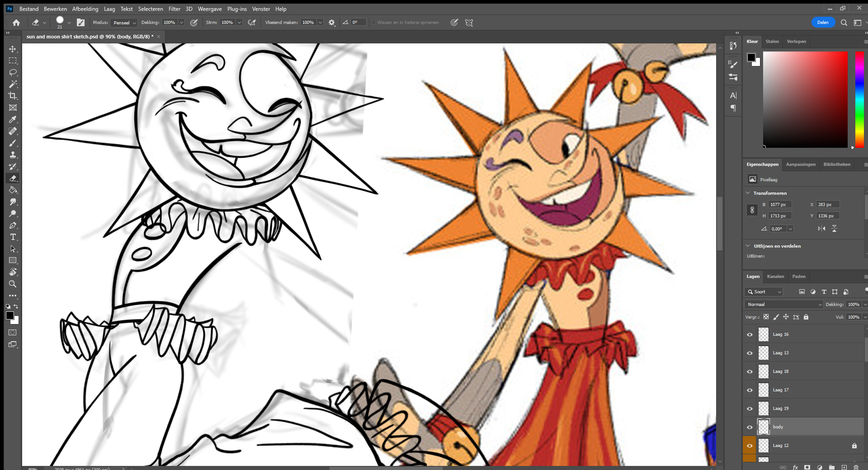
Task: Select the Smudge tool
Action: 13,202
